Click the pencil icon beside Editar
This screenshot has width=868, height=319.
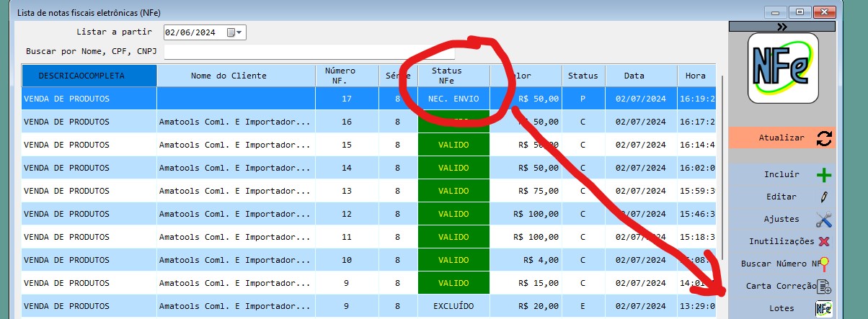pos(823,197)
